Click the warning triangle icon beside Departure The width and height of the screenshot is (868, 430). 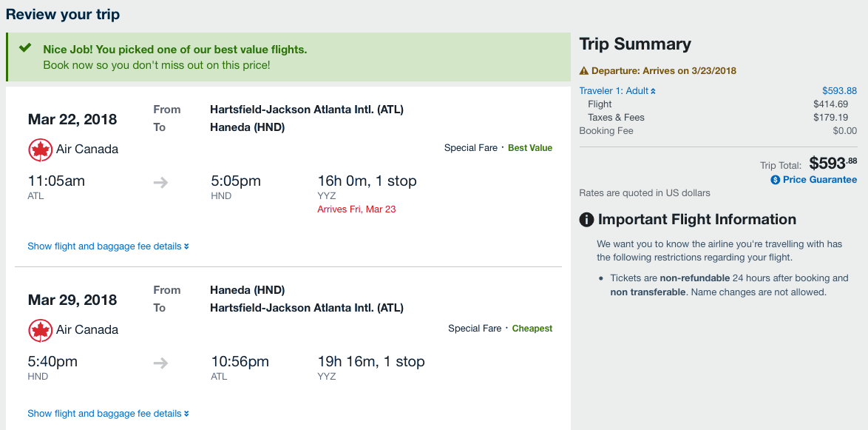(x=584, y=71)
